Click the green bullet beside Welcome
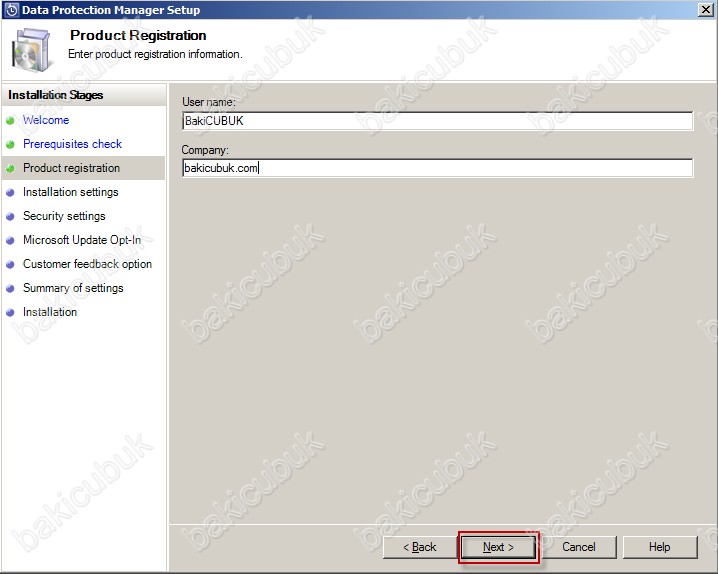This screenshot has height=574, width=718. pyautogui.click(x=11, y=121)
